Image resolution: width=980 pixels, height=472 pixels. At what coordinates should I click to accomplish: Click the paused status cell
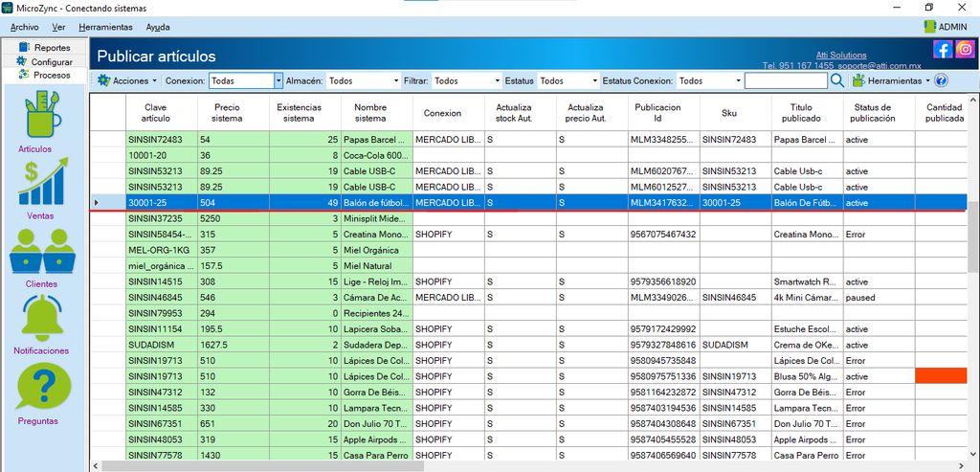point(879,298)
